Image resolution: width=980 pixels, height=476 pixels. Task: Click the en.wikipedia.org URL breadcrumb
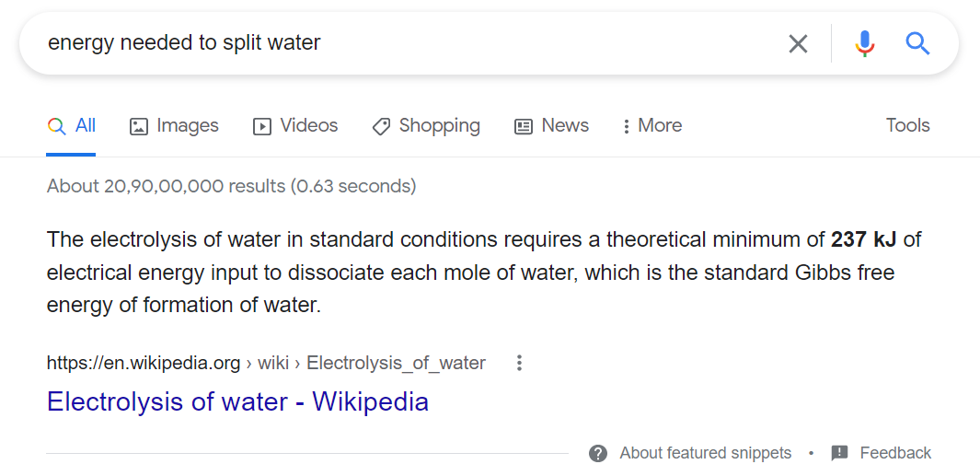tap(144, 363)
